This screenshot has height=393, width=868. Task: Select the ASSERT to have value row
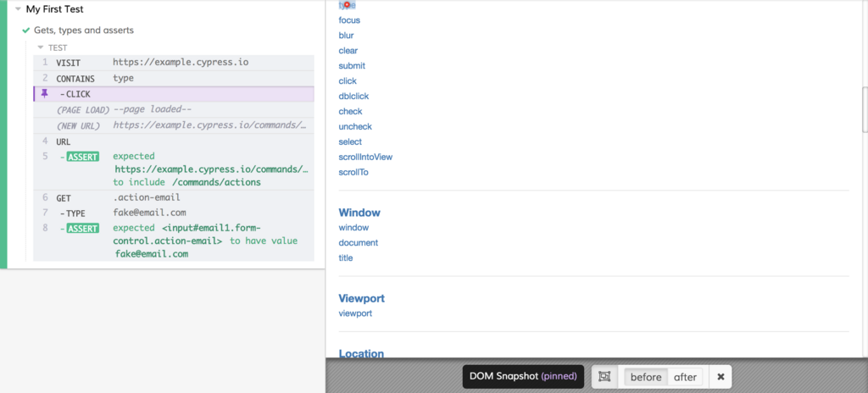[x=174, y=241]
